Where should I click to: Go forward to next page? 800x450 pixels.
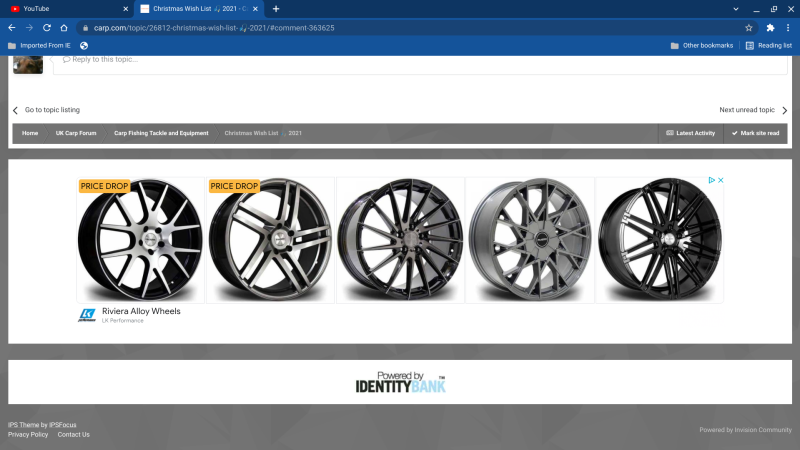tap(29, 28)
